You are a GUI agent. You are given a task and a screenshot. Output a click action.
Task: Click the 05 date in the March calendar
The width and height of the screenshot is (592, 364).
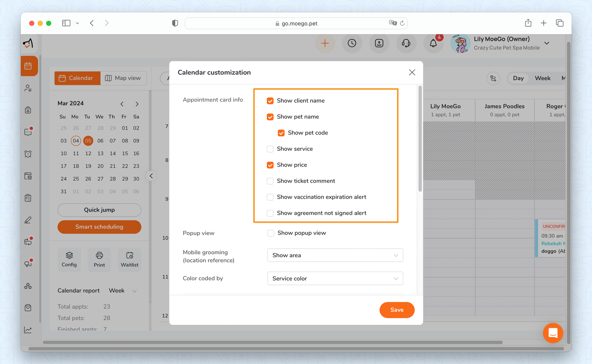click(88, 140)
